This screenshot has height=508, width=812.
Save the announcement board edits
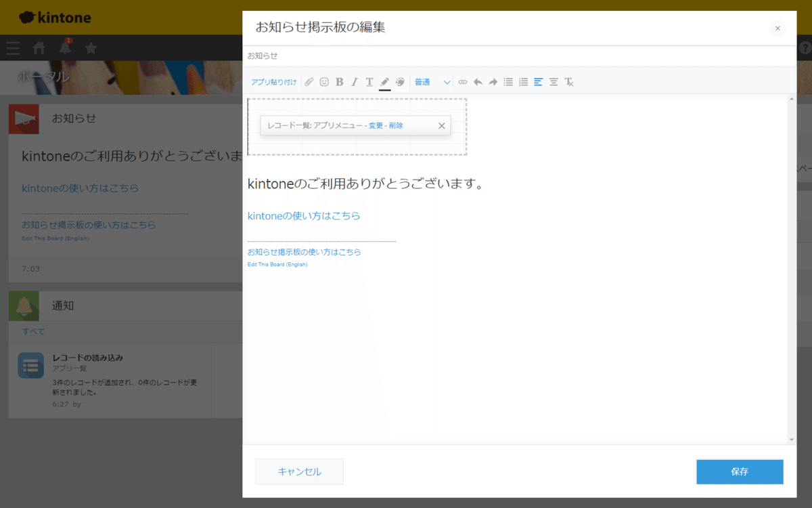click(740, 472)
